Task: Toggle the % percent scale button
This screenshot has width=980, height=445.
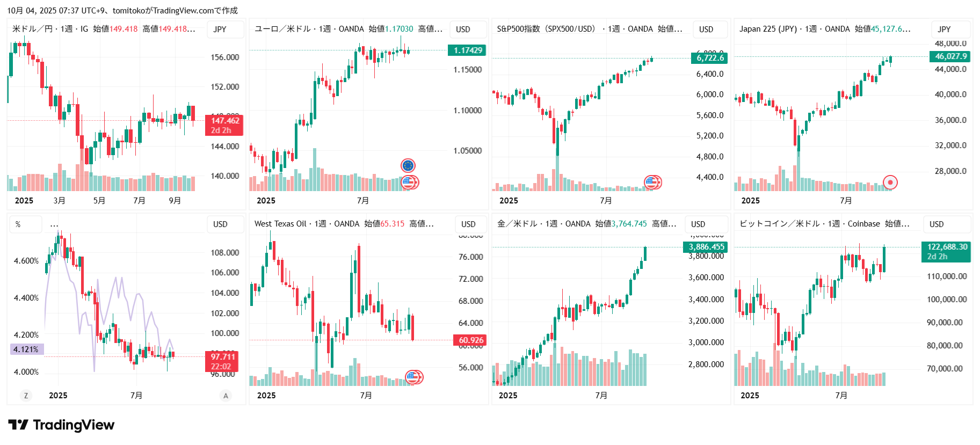Action: (x=18, y=224)
